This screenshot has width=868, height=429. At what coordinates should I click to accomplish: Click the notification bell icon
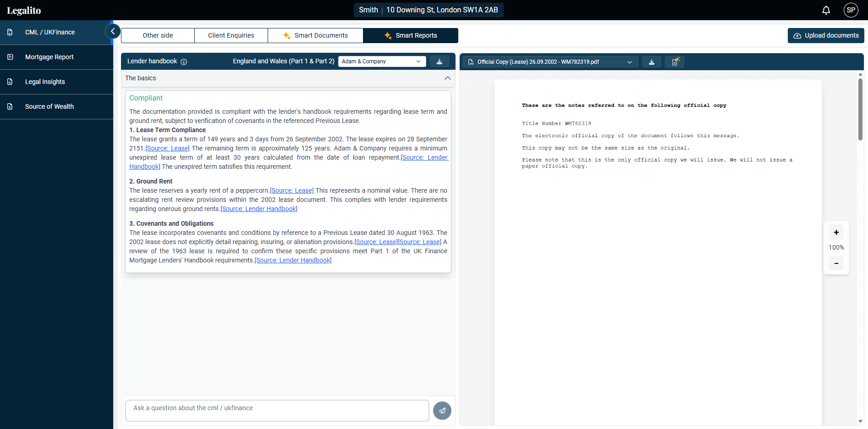(826, 10)
